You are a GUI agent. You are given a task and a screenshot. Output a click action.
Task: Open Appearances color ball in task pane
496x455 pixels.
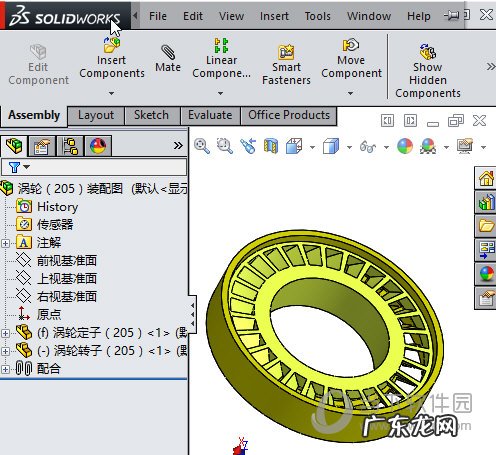click(486, 274)
